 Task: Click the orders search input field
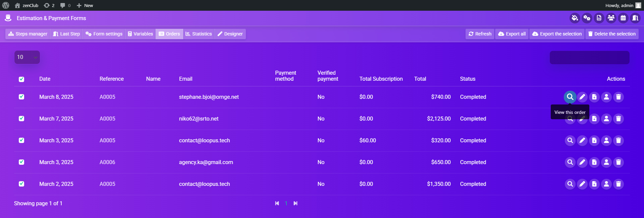(x=589, y=58)
